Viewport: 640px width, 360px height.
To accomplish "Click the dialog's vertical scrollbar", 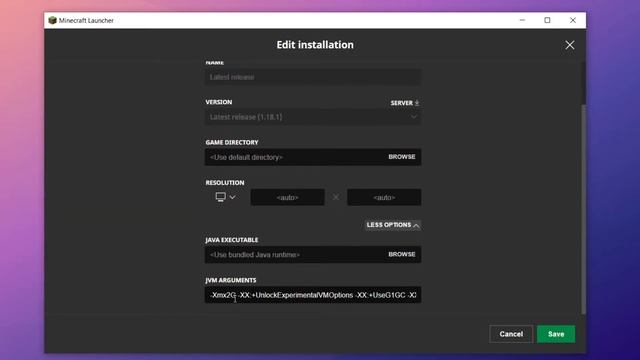I will (583, 209).
